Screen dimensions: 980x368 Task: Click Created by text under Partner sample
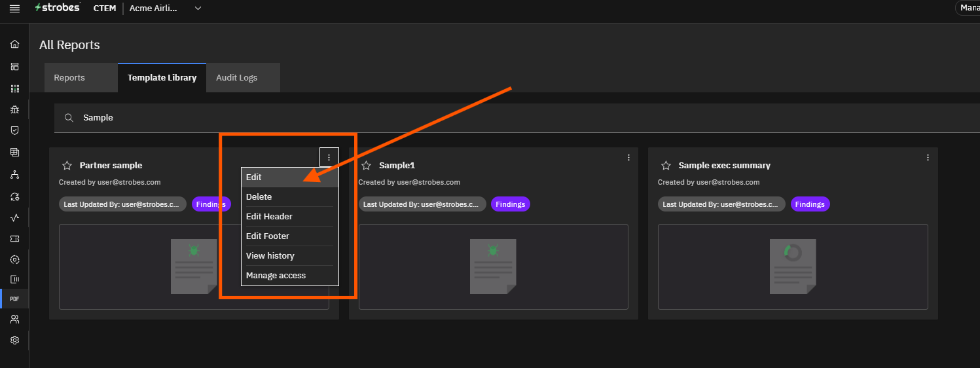tap(109, 182)
